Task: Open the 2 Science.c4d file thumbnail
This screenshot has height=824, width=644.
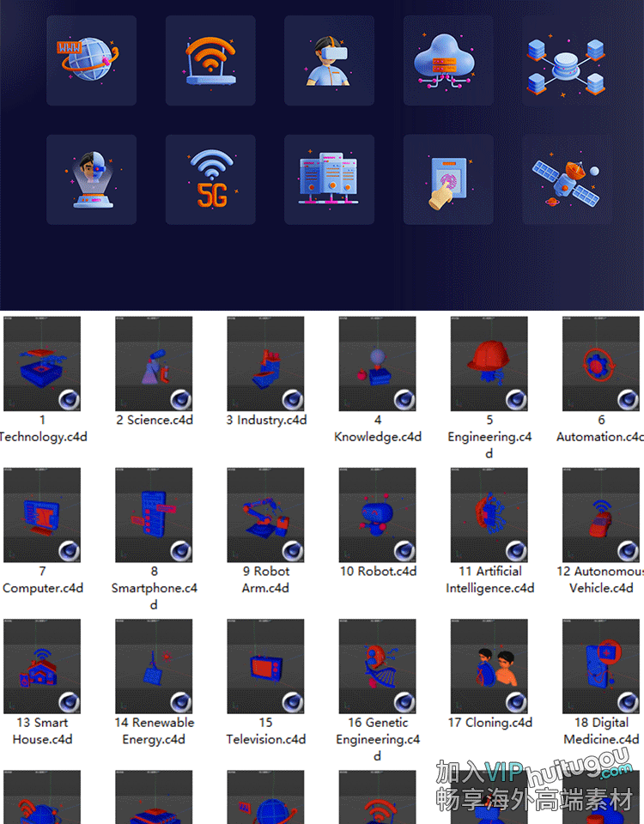Action: [155, 364]
